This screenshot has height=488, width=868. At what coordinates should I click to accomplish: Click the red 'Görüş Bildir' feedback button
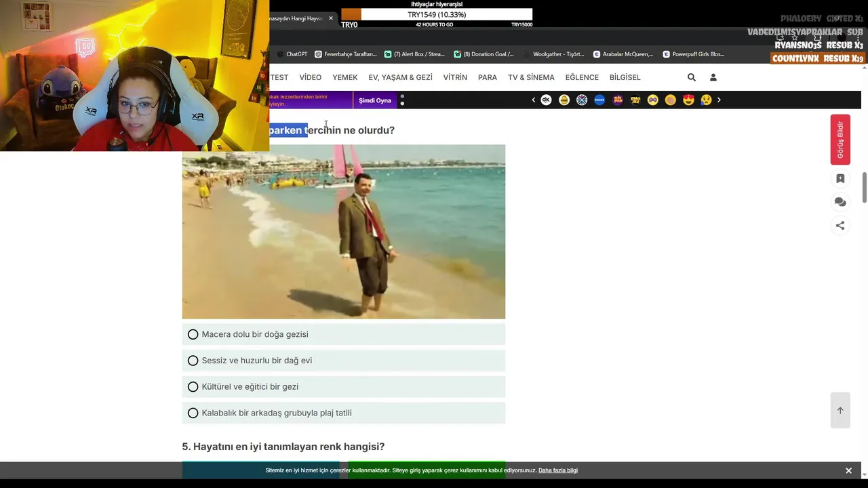tap(840, 140)
